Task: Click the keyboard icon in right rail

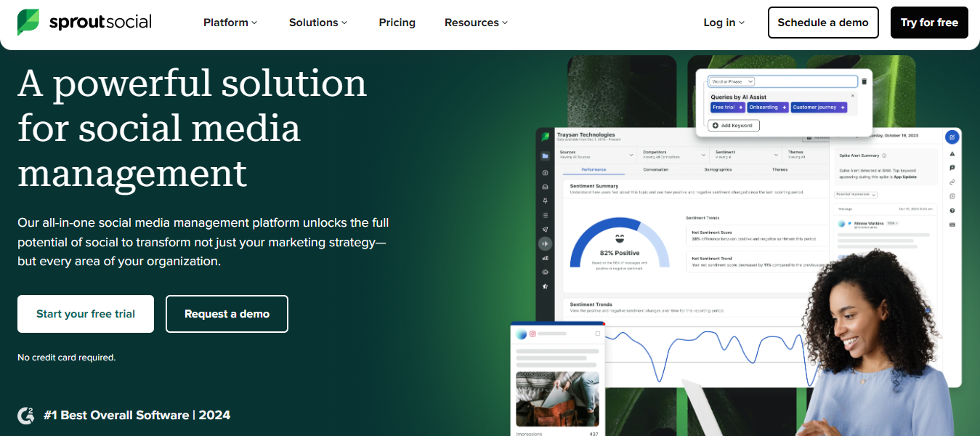Action: pos(952,225)
